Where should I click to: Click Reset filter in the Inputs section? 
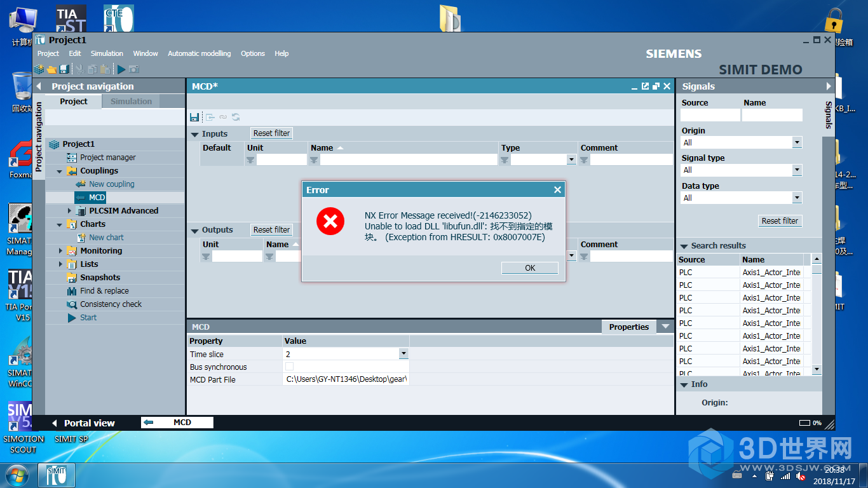tap(271, 133)
